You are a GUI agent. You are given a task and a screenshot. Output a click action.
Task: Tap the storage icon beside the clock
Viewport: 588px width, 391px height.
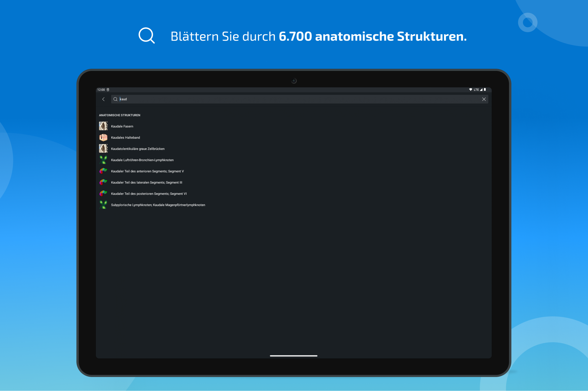click(108, 90)
